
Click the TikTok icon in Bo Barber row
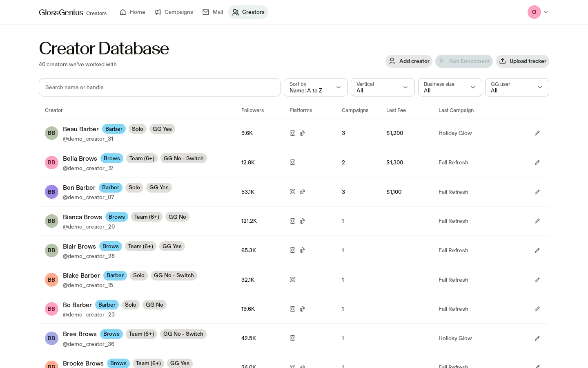point(302,309)
